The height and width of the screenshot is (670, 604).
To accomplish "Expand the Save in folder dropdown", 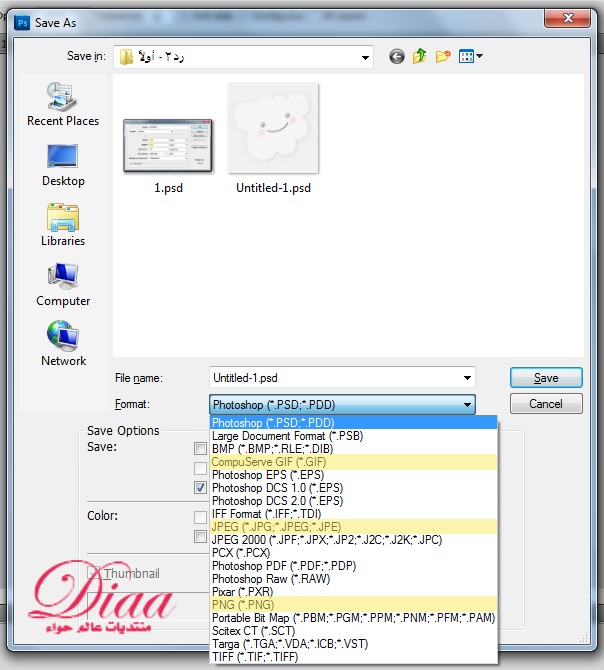I will point(365,57).
